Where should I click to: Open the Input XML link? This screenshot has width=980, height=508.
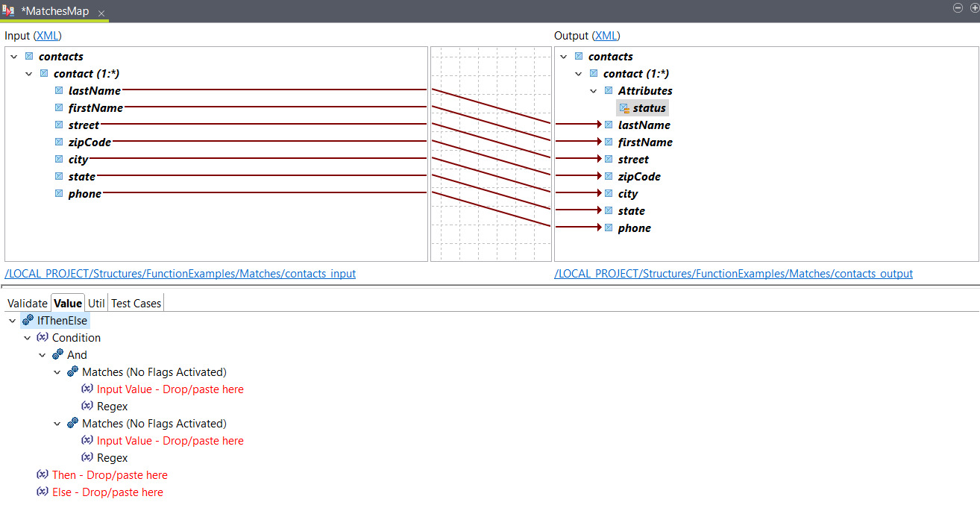(x=47, y=35)
